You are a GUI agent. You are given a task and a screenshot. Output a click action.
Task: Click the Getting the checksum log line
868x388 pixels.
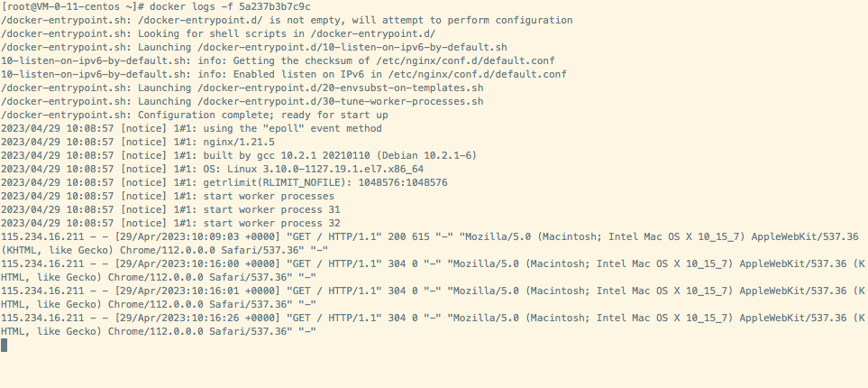pyautogui.click(x=278, y=61)
